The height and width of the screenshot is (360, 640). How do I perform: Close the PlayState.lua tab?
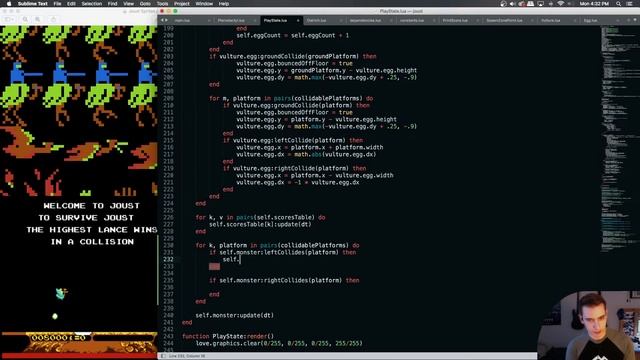click(298, 20)
